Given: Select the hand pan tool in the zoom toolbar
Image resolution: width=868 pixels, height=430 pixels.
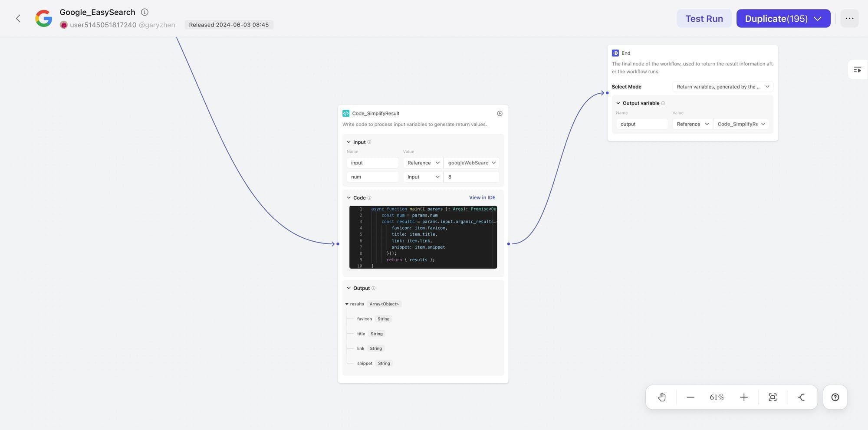Looking at the screenshot, I should tap(662, 397).
